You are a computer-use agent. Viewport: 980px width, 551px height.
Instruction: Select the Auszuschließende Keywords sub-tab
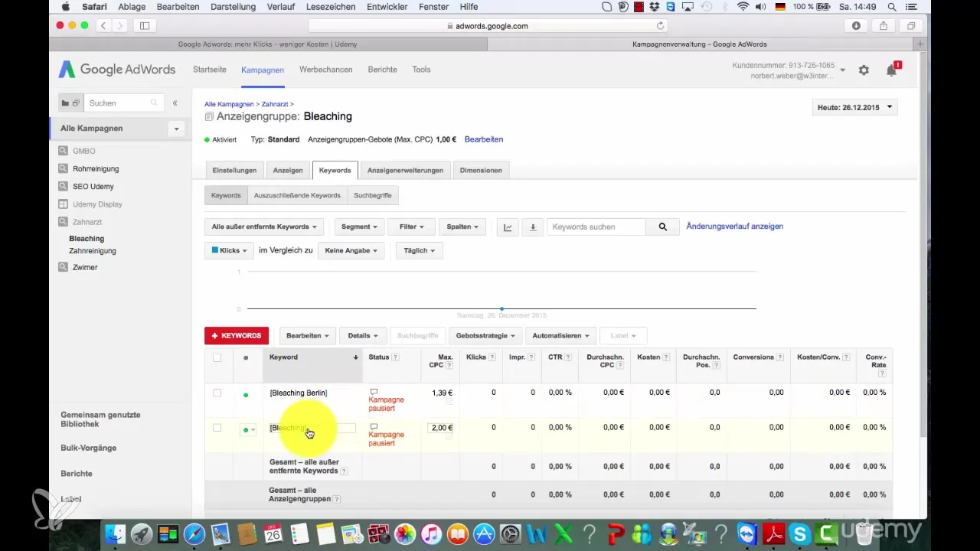pyautogui.click(x=297, y=195)
